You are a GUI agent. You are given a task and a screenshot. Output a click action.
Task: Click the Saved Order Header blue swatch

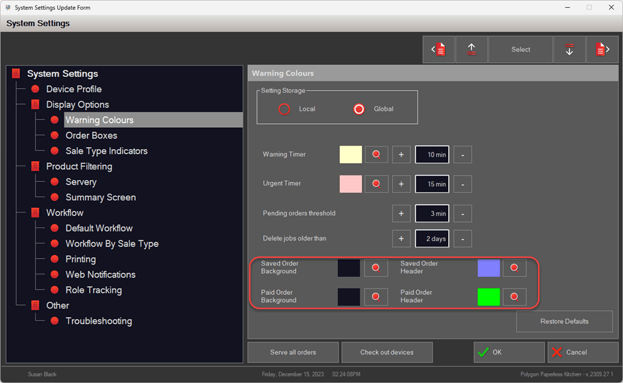489,268
